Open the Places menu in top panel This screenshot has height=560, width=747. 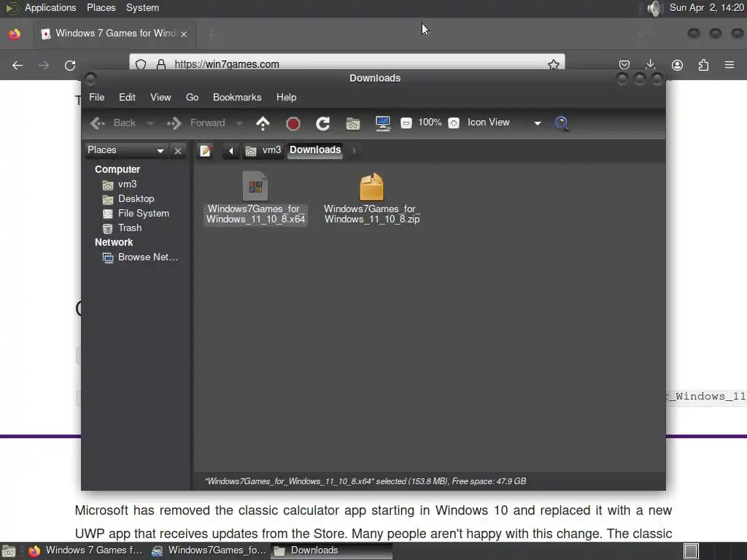click(101, 7)
